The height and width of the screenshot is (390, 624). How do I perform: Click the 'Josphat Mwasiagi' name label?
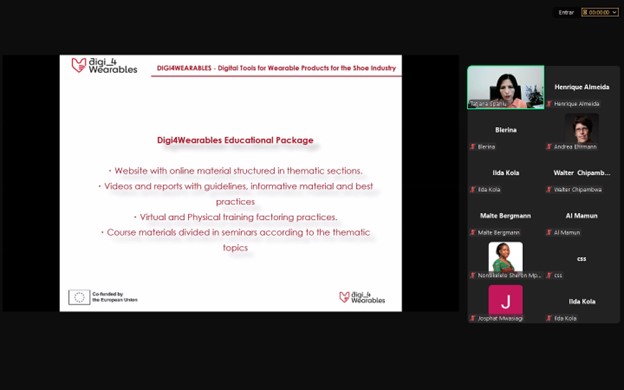point(500,318)
